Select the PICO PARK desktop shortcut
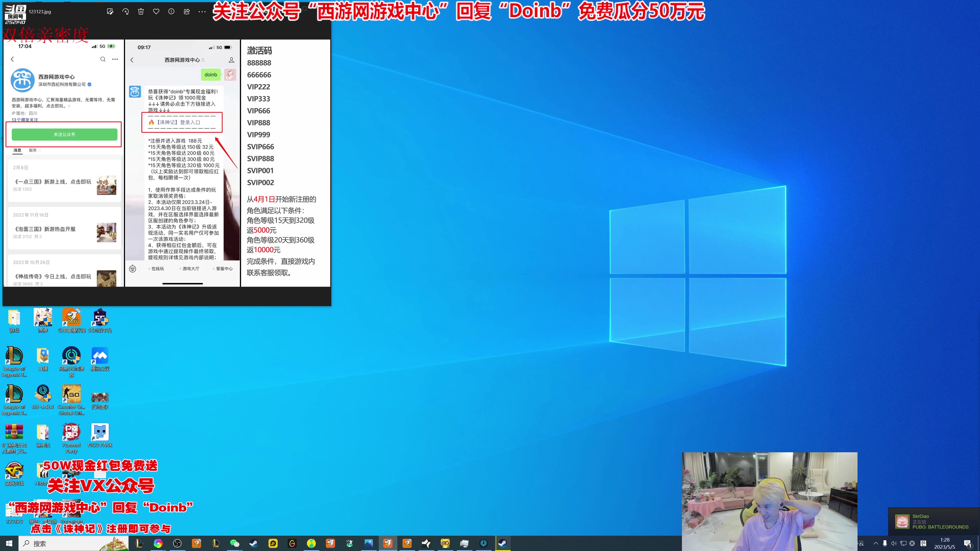 [100, 435]
